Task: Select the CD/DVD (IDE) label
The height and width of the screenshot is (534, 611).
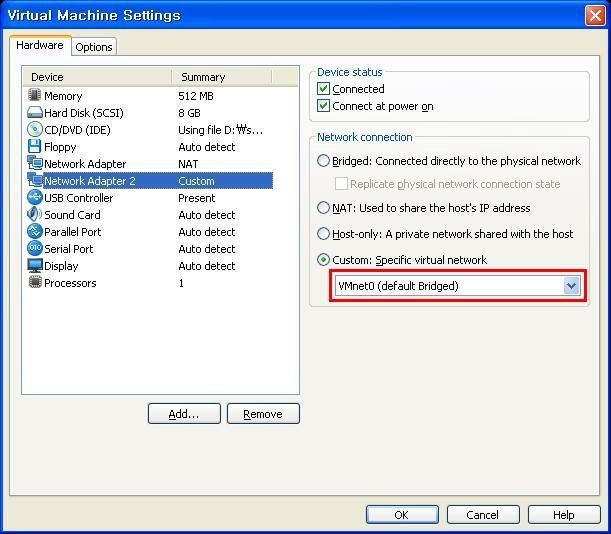Action: tap(77, 130)
